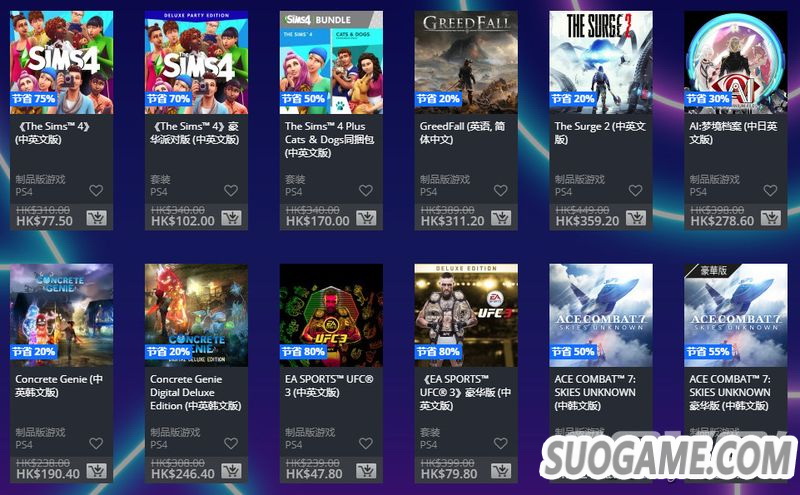Open The Sims 4 Deluxe Party Edition cover

[x=196, y=62]
